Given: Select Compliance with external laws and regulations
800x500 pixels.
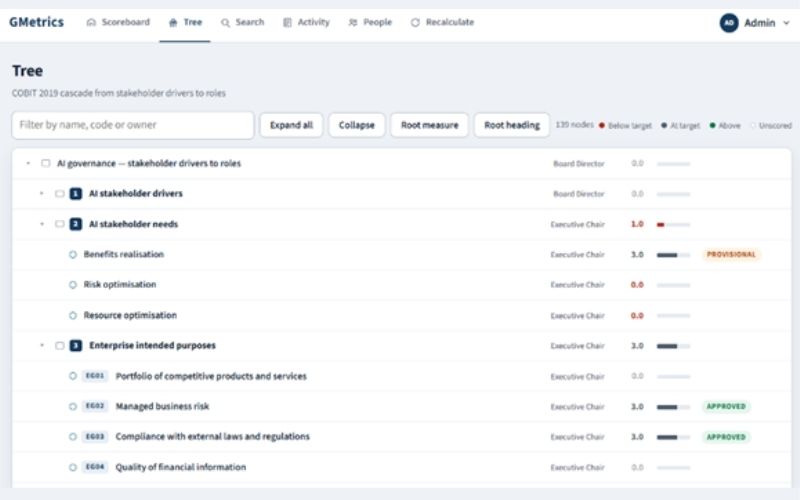Looking at the screenshot, I should tap(213, 437).
